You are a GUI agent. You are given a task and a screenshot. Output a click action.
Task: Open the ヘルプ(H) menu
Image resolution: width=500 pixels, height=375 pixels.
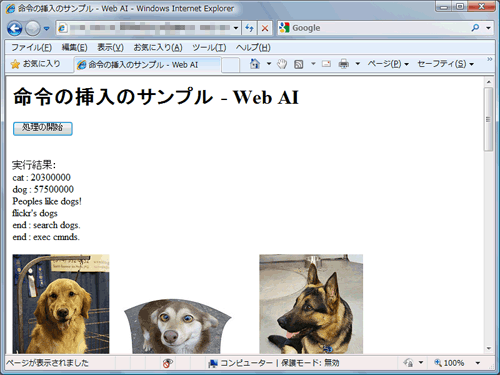253,47
